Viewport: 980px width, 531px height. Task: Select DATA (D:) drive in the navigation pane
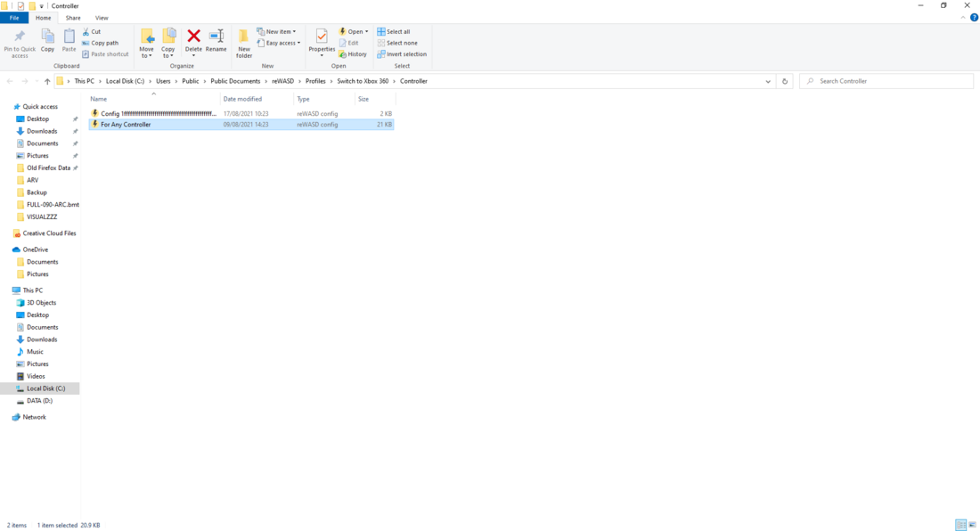click(39, 401)
